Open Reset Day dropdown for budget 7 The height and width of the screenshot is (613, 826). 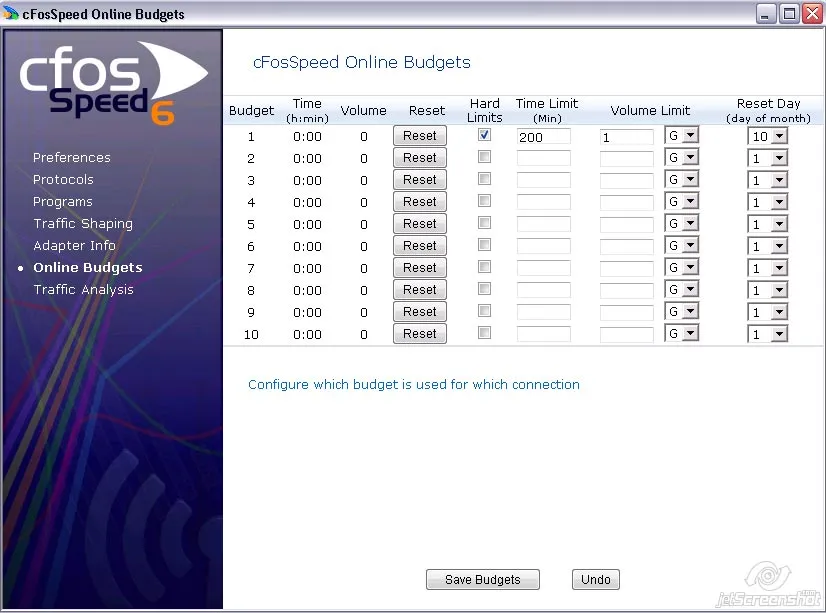click(768, 269)
